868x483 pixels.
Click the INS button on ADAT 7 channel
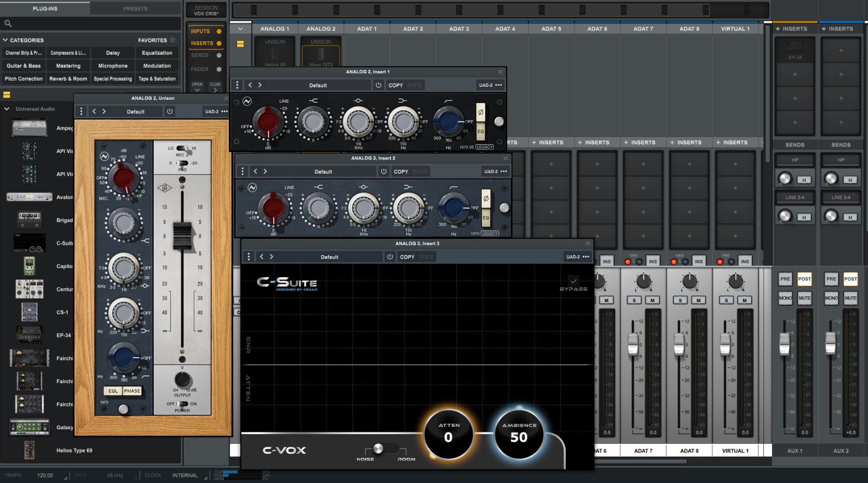(653, 262)
